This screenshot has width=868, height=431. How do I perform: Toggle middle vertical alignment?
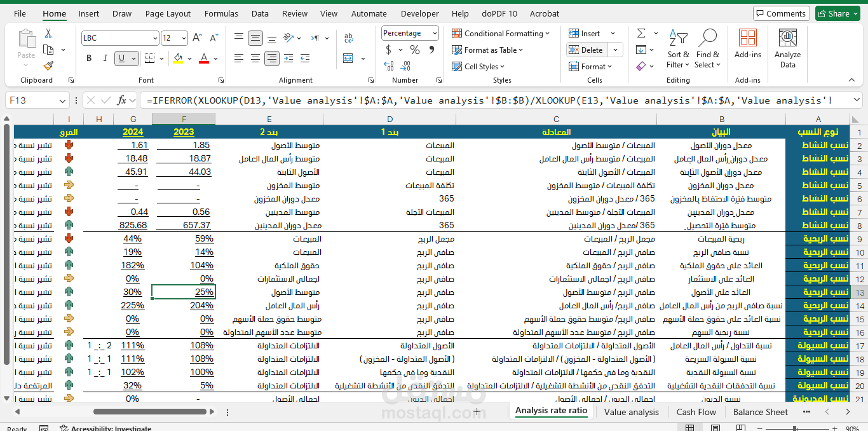255,38
